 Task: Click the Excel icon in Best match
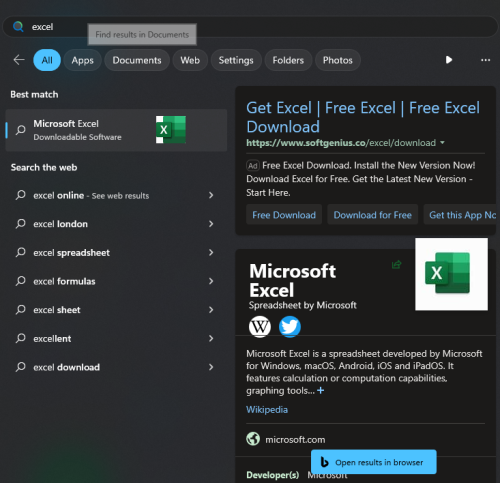pyautogui.click(x=171, y=130)
